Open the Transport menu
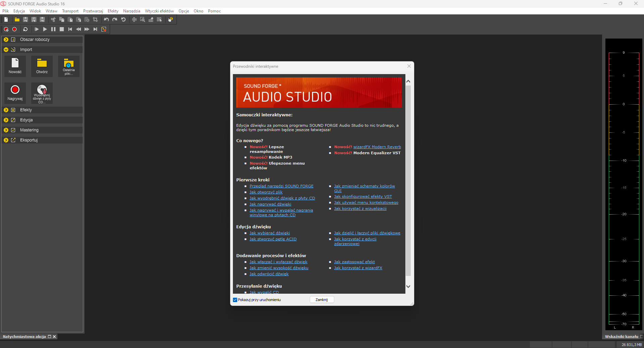The image size is (644, 348). [x=70, y=11]
